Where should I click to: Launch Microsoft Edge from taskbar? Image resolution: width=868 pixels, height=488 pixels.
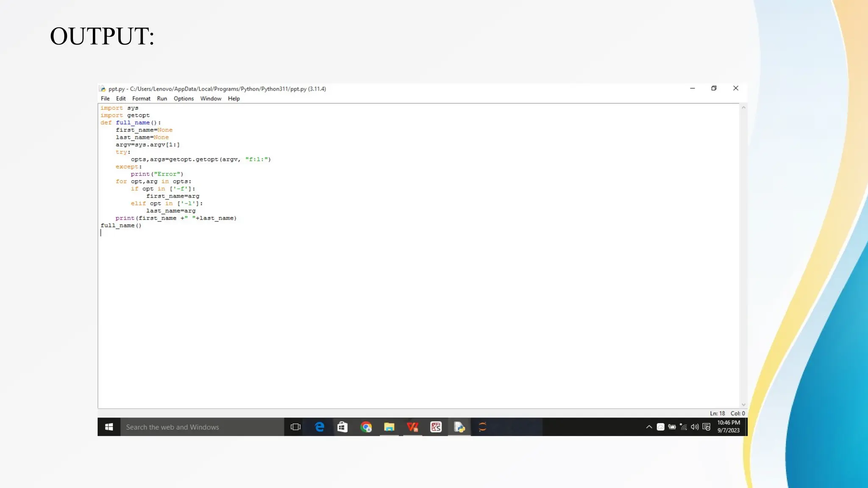[320, 427]
